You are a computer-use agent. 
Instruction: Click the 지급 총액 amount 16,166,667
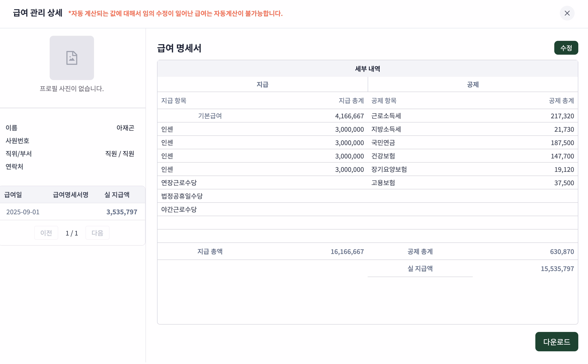click(347, 252)
